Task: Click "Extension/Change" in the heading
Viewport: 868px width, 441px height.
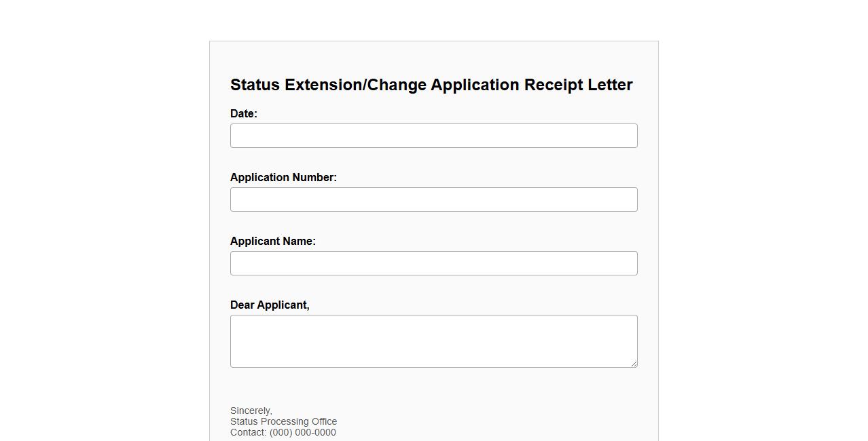Action: point(355,85)
